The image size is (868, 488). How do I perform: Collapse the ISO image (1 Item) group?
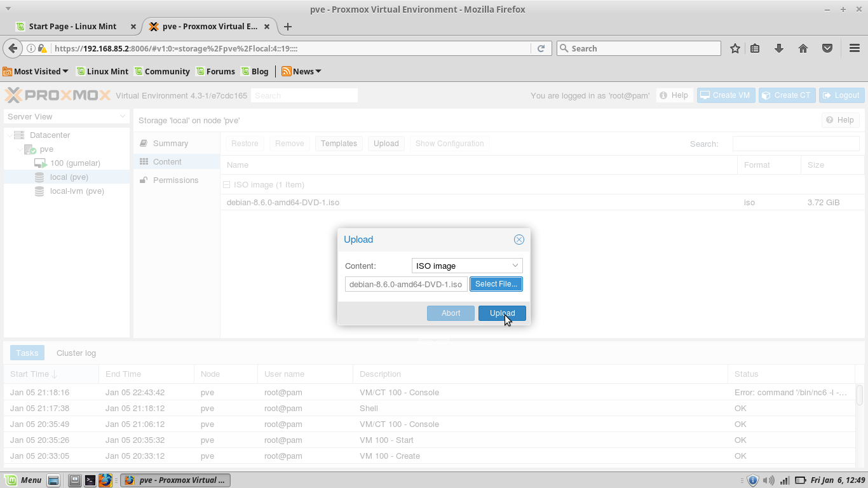pos(226,185)
